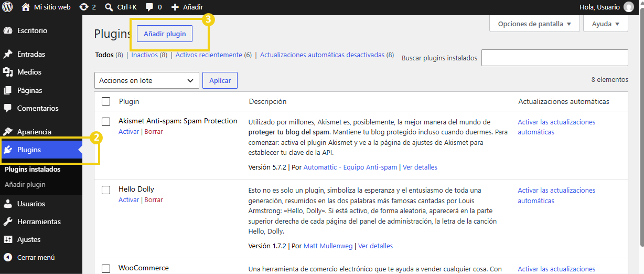Enable automatic updates for Hello Dolly
The image size is (644, 274).
point(556,195)
